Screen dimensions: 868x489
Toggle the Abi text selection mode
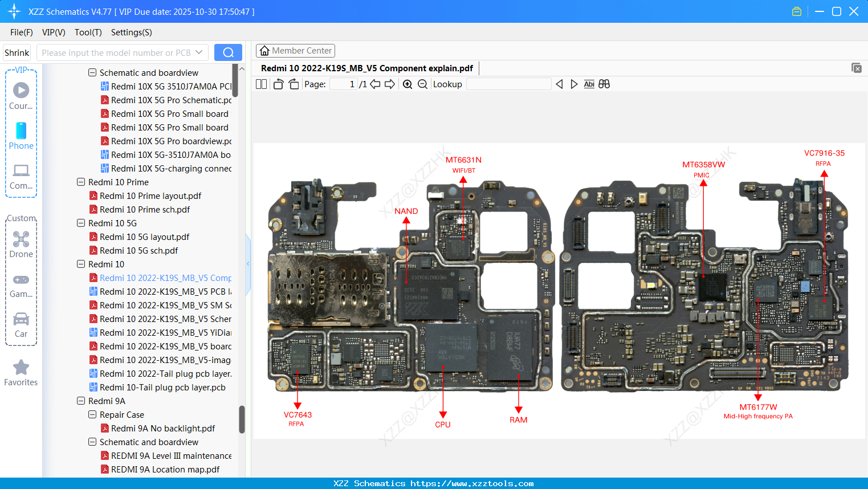[x=589, y=84]
